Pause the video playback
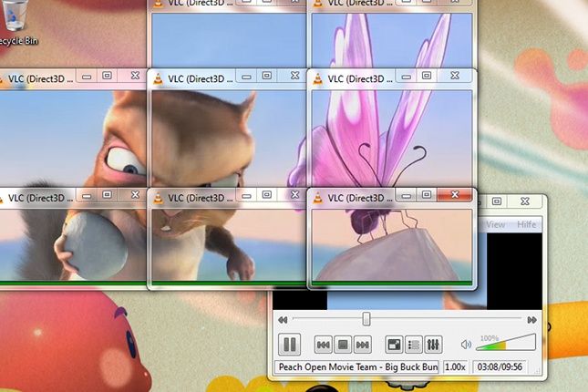 (289, 344)
